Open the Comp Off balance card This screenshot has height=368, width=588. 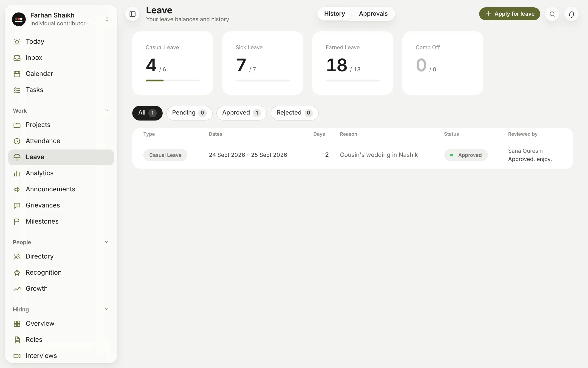tap(443, 63)
